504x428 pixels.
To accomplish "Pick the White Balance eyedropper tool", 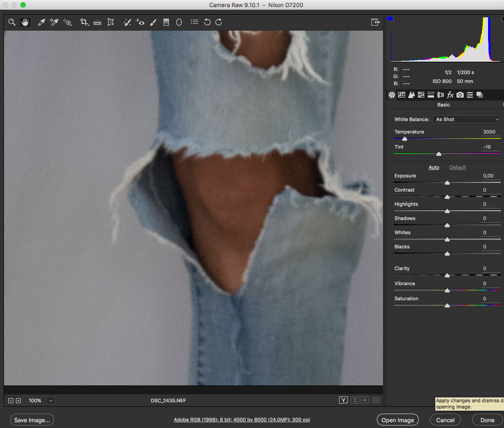I will point(42,22).
